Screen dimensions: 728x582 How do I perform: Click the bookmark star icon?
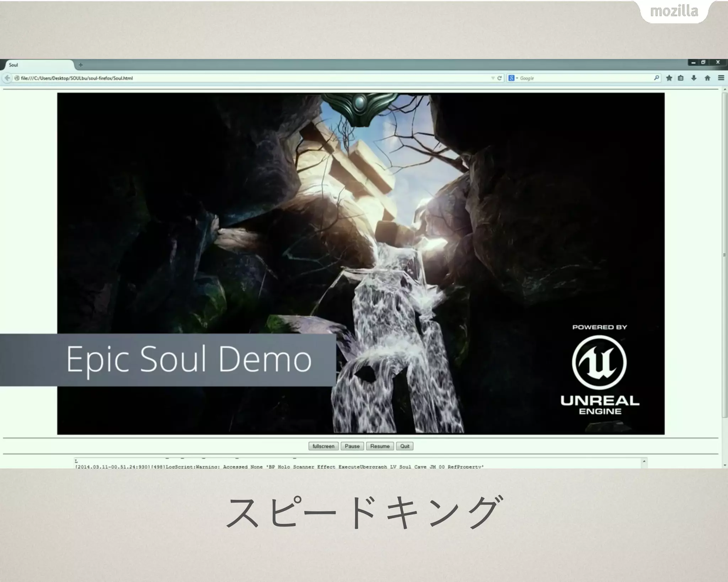669,78
